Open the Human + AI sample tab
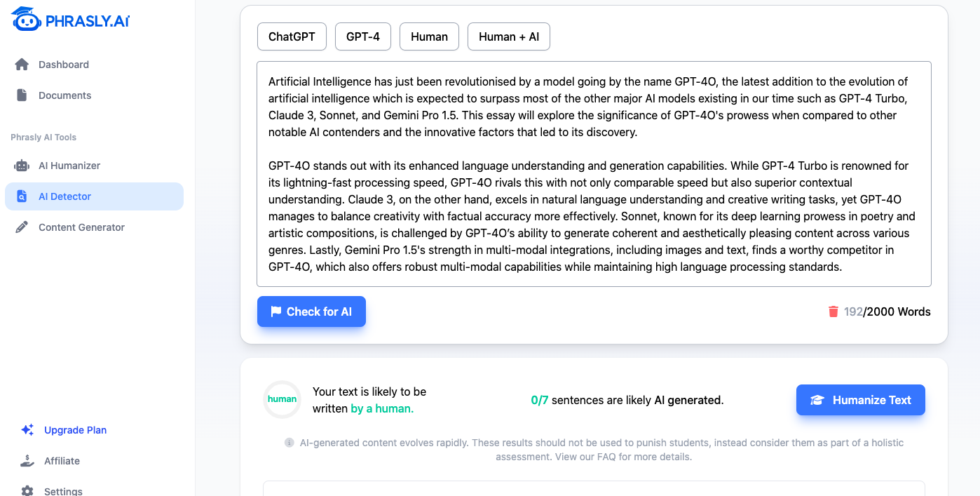The width and height of the screenshot is (980, 496). (508, 36)
